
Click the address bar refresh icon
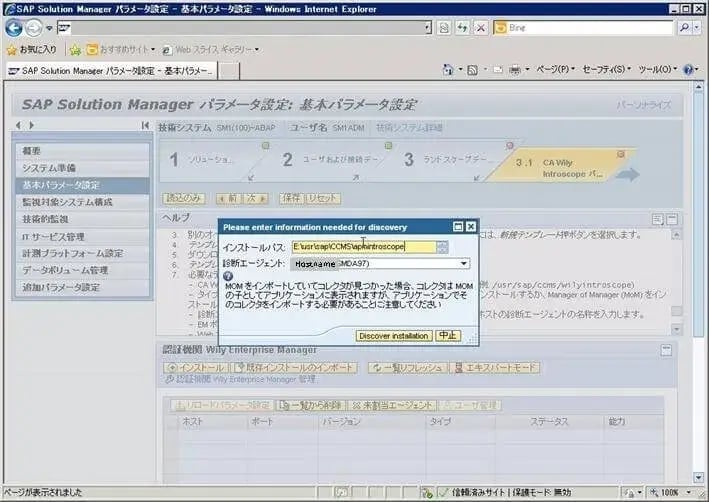(462, 28)
